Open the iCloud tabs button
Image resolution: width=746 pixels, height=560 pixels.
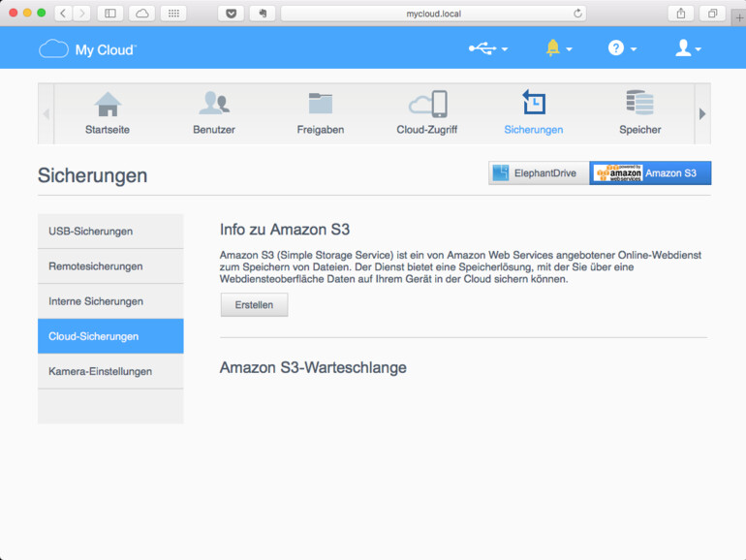141,14
